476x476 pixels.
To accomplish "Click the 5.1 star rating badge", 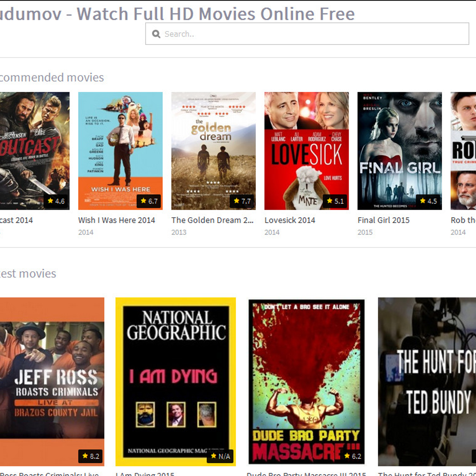I will point(335,201).
